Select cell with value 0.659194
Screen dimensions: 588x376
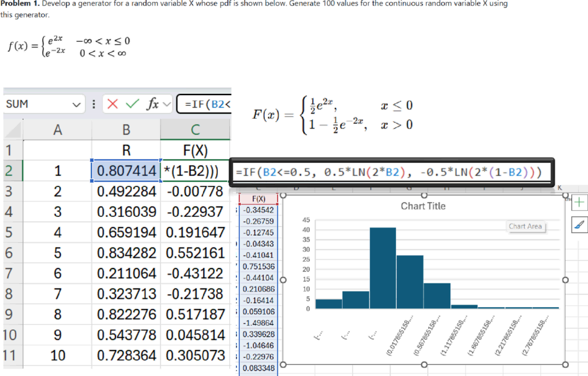click(x=126, y=232)
